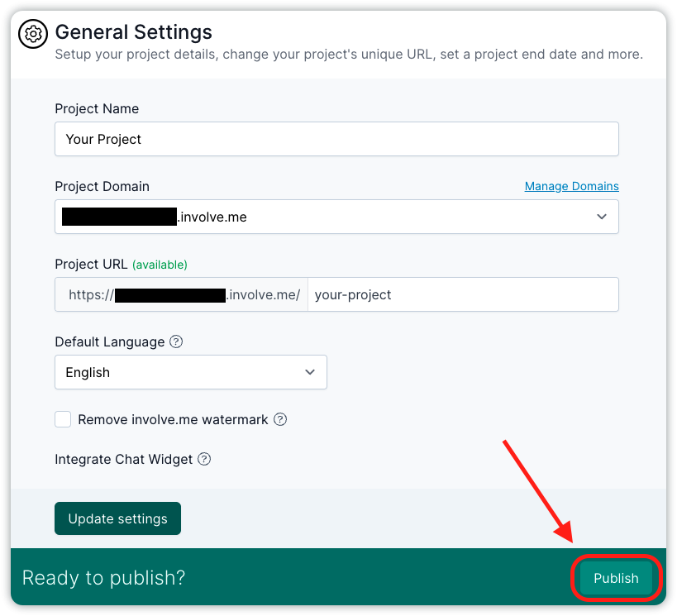Click the Integrate Chat Widget label
Viewport: 677px width, 616px height.
(x=123, y=459)
